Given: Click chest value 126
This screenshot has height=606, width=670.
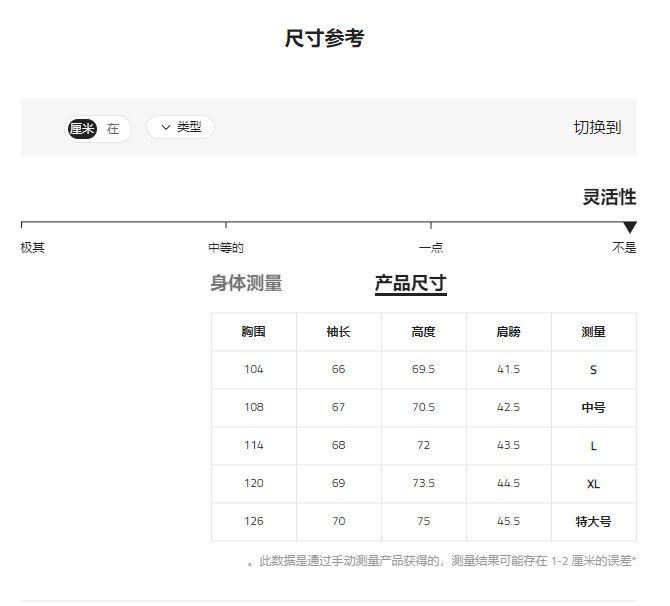Looking at the screenshot, I should pos(254,521).
